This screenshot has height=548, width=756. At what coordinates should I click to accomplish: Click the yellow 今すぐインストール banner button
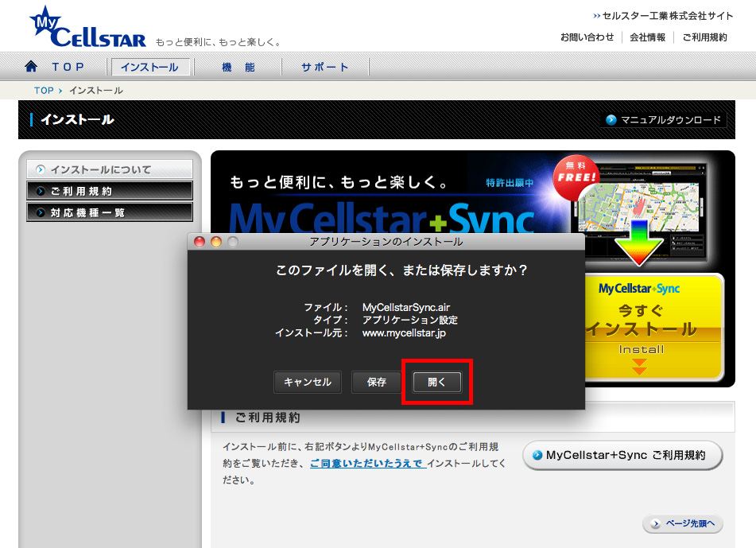654,328
